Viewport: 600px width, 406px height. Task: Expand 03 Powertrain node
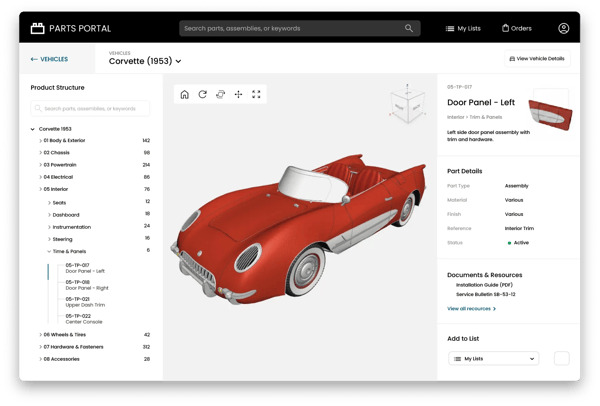40,165
